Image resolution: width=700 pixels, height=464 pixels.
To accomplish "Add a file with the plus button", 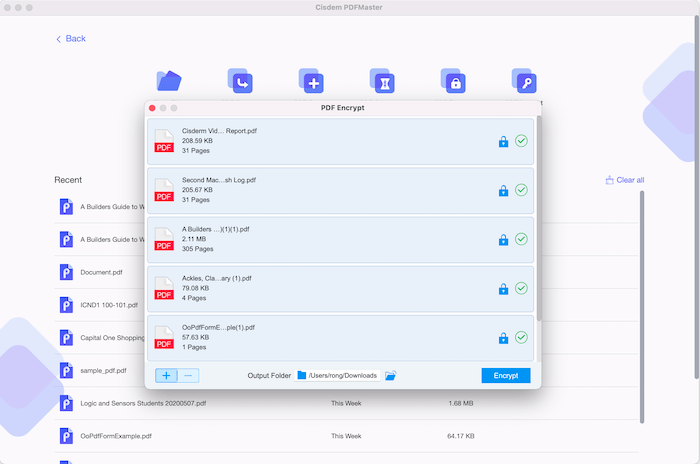I will (x=166, y=376).
